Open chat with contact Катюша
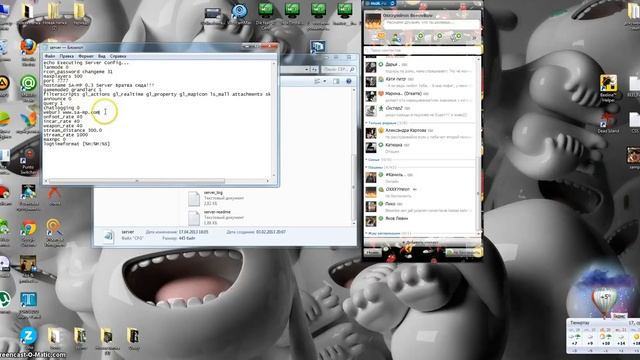 point(420,148)
